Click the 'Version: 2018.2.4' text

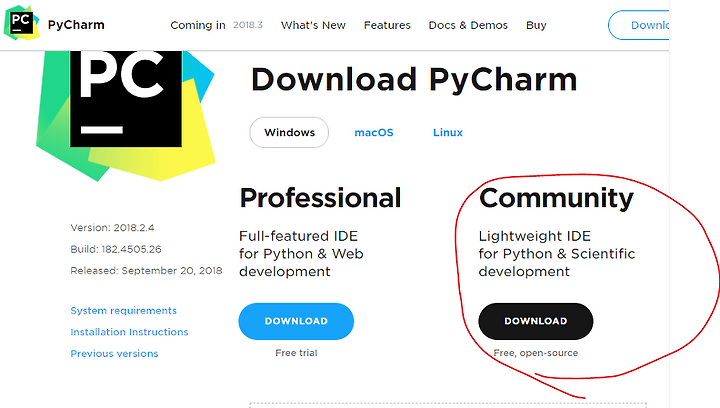(112, 228)
